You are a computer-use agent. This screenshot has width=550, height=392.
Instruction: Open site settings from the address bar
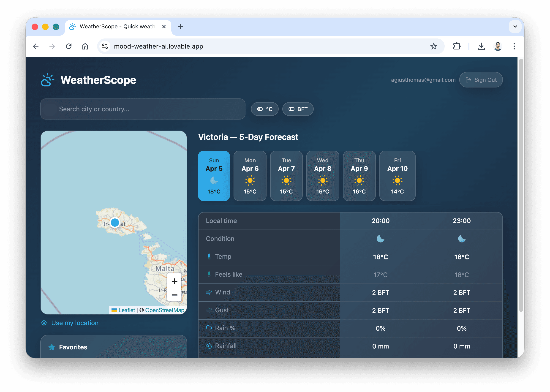tap(104, 46)
